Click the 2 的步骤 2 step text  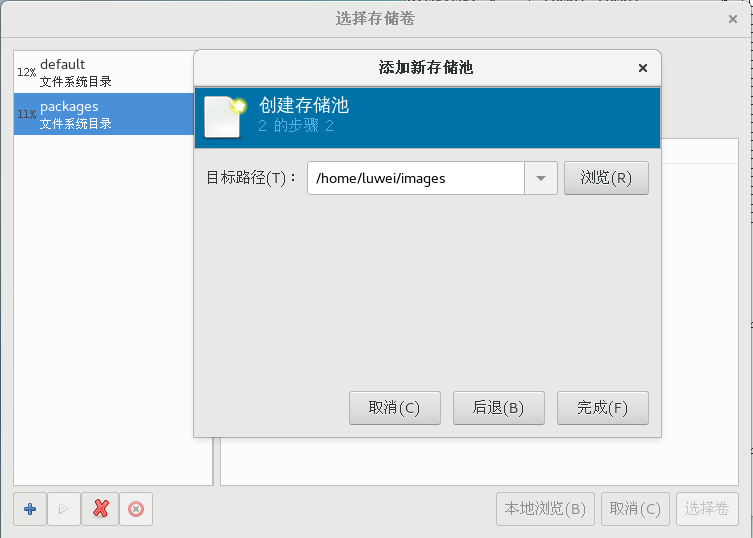(x=296, y=126)
